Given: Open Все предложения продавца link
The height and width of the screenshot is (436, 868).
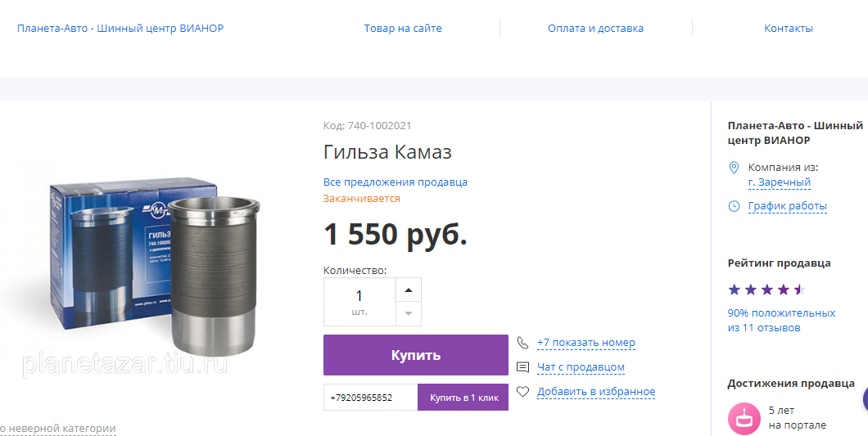Looking at the screenshot, I should 396,182.
